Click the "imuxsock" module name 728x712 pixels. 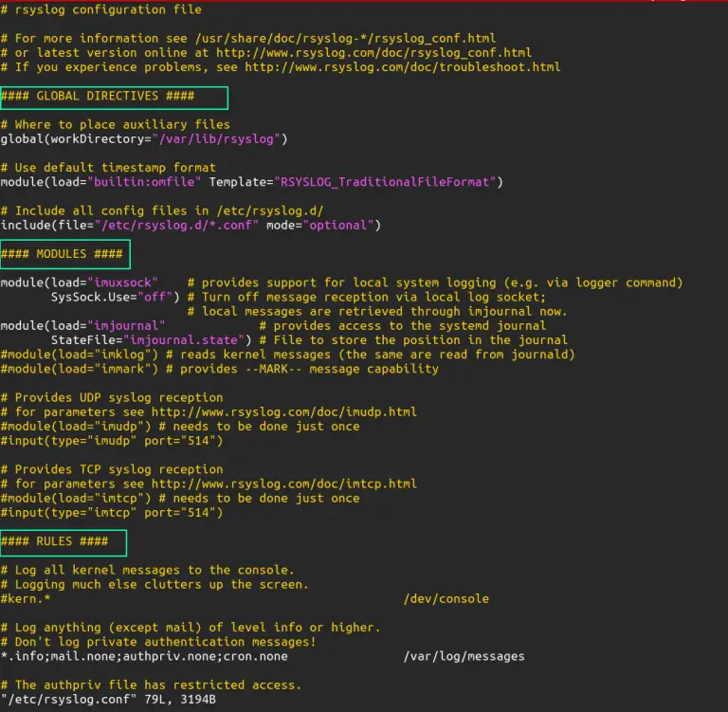[124, 283]
